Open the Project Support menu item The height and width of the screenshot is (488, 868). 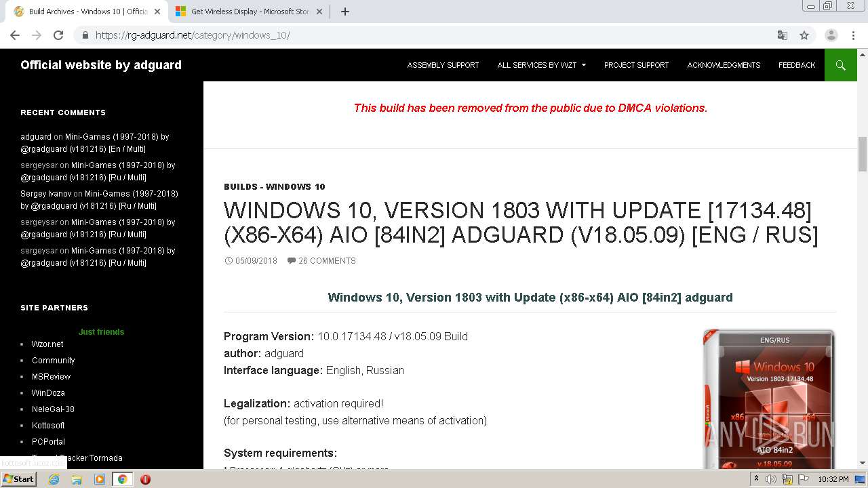(636, 65)
